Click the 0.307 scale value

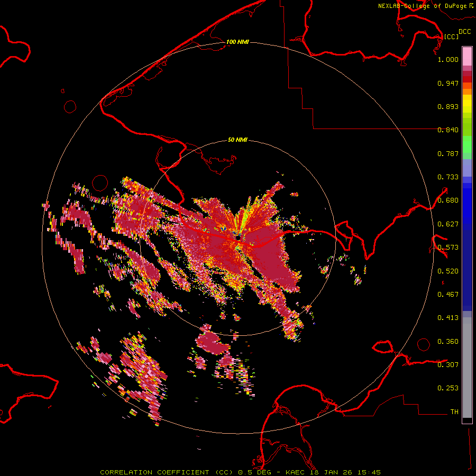pos(448,365)
